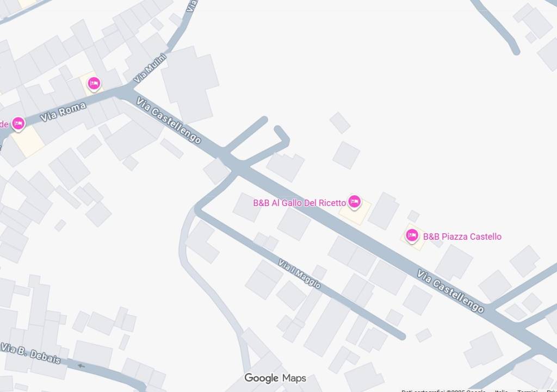Click the B&B Al Gallo Del Ricetto lodging pin
The width and height of the screenshot is (557, 392).
pos(354,202)
